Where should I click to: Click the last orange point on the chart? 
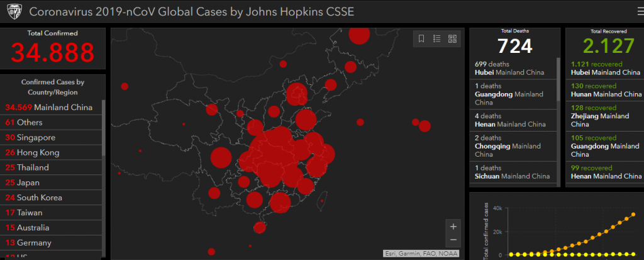[633, 215]
